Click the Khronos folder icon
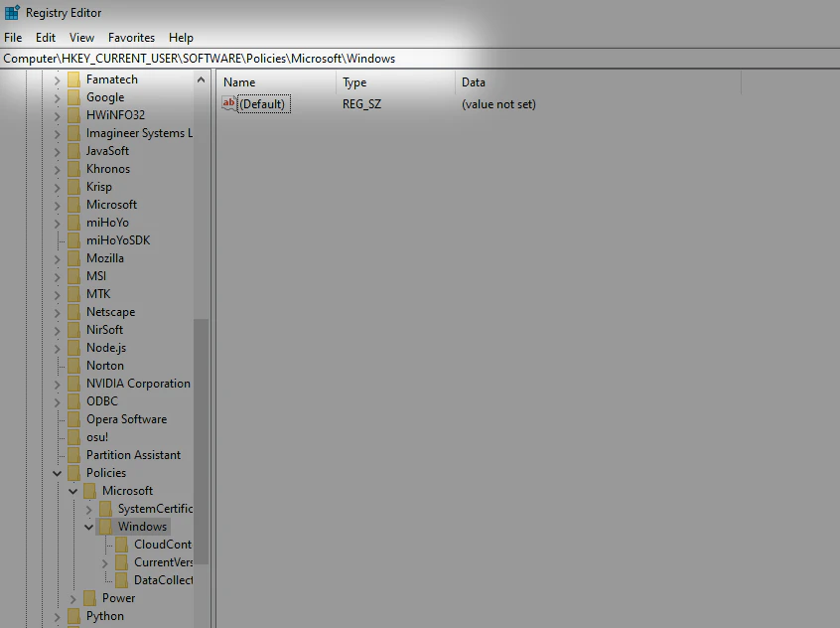This screenshot has height=628, width=840. pyautogui.click(x=73, y=169)
